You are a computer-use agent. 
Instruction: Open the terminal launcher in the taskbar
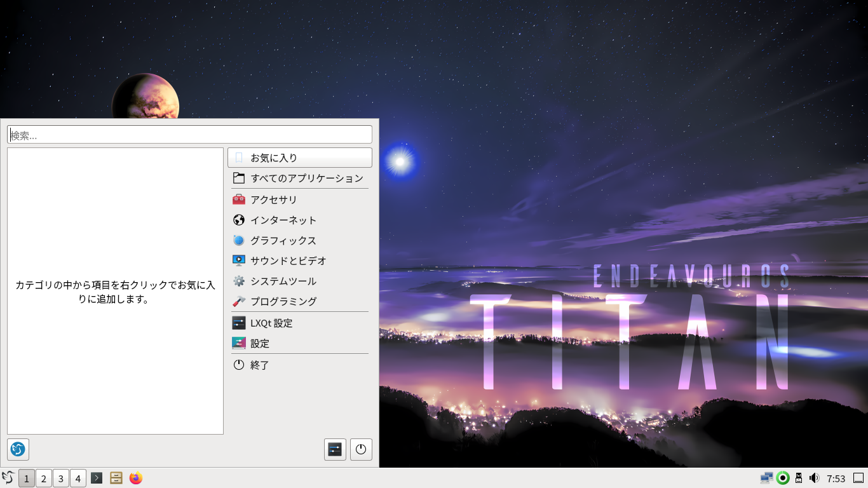[97, 478]
